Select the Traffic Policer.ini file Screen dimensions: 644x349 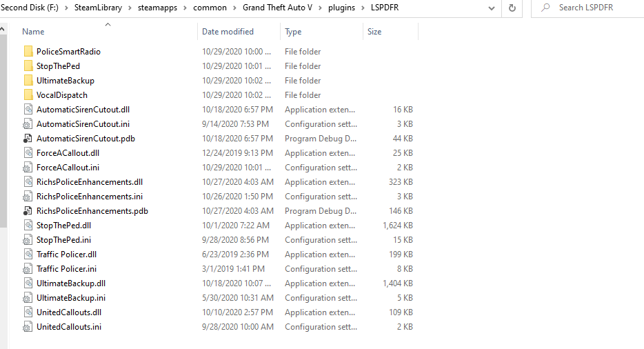[x=66, y=269]
